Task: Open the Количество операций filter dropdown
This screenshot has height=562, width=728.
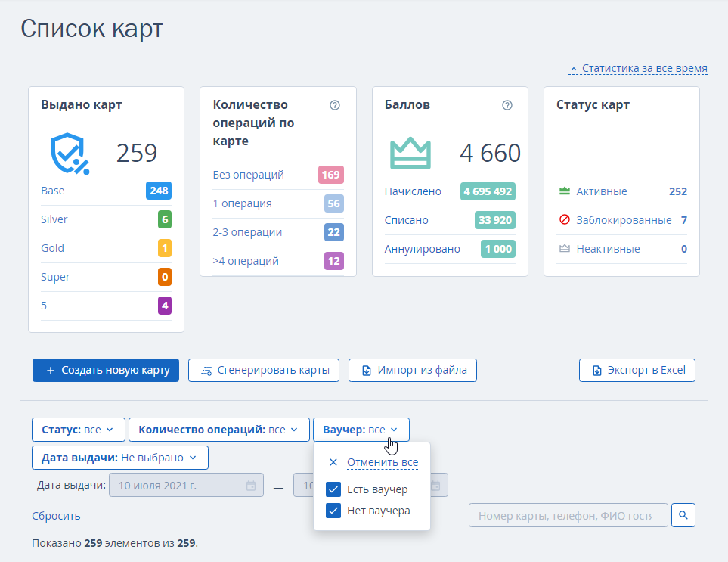Action: click(219, 430)
